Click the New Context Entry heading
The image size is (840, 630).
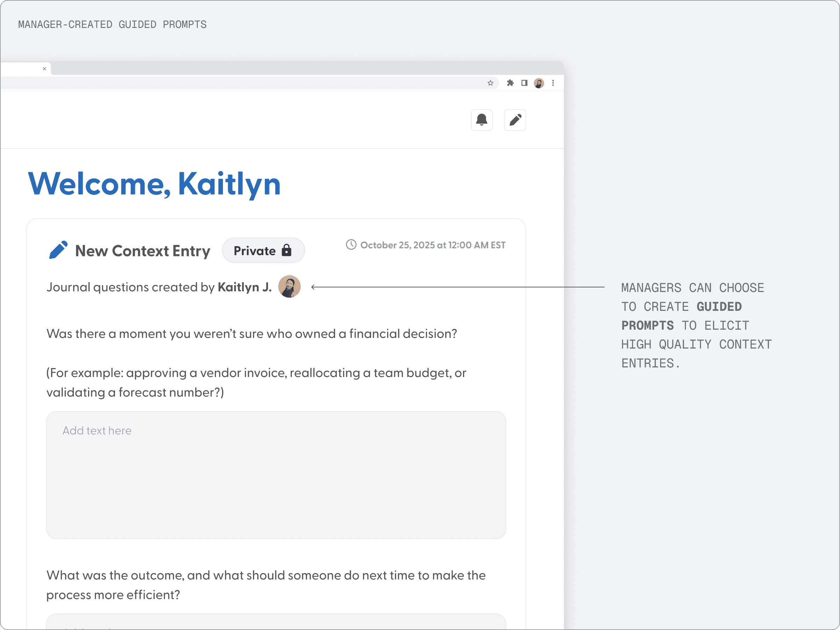coord(143,251)
